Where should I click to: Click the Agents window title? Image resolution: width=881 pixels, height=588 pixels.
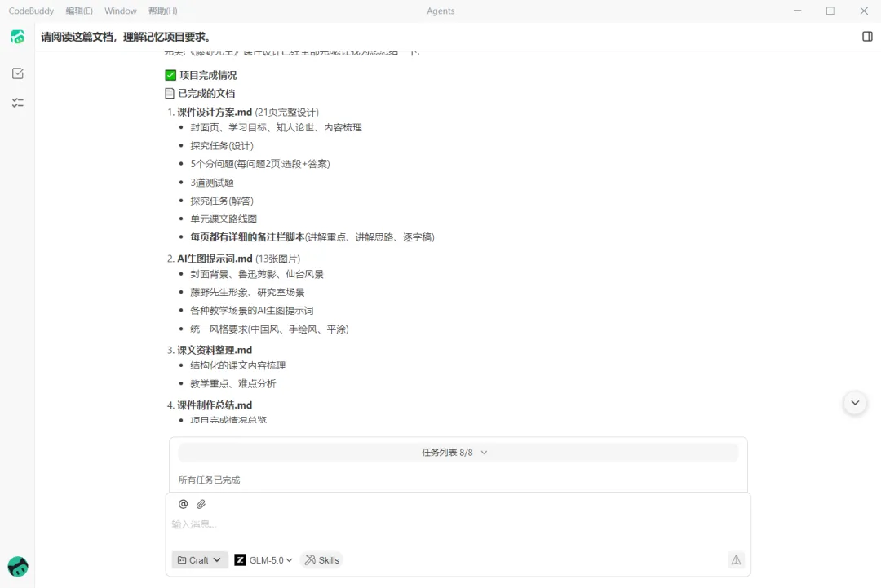tap(440, 11)
